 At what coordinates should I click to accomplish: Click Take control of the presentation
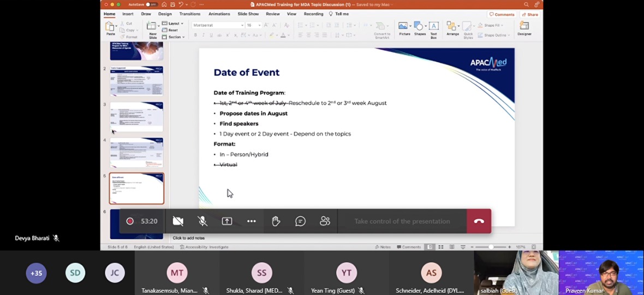click(x=402, y=221)
